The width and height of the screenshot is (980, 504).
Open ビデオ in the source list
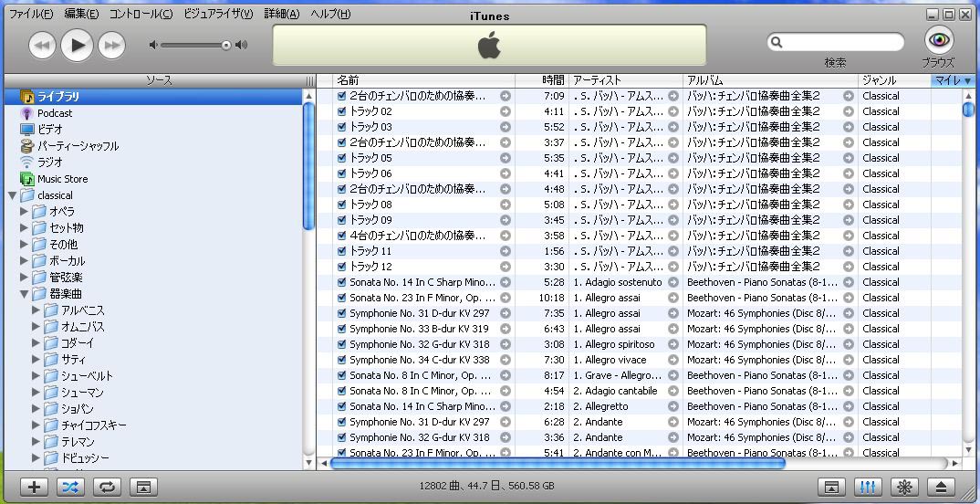click(x=49, y=130)
